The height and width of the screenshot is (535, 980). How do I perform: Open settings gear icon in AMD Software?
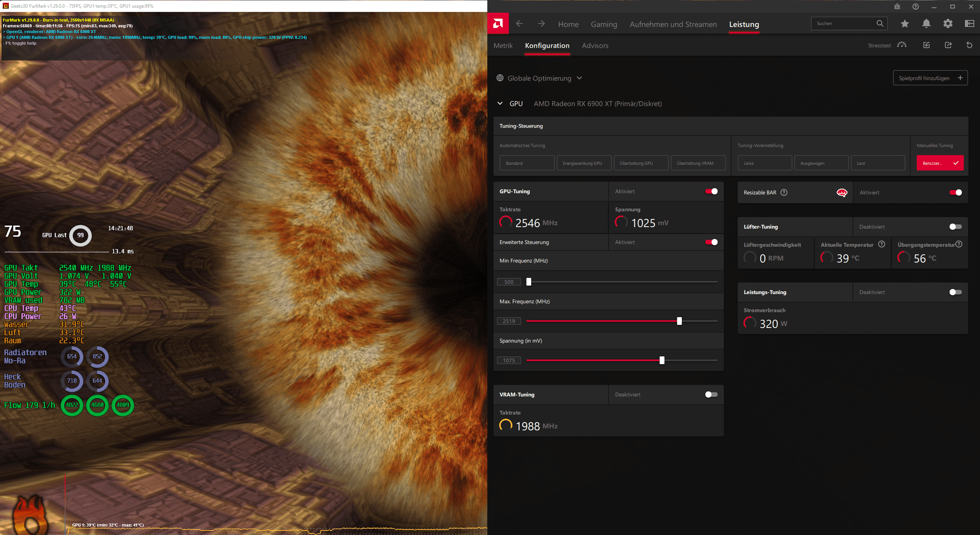[948, 24]
